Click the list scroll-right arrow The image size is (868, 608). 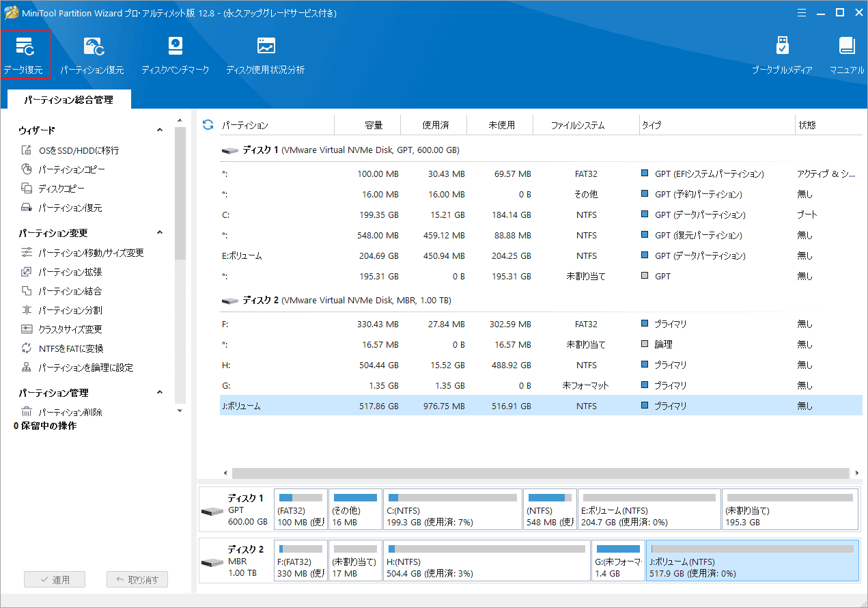click(x=857, y=473)
